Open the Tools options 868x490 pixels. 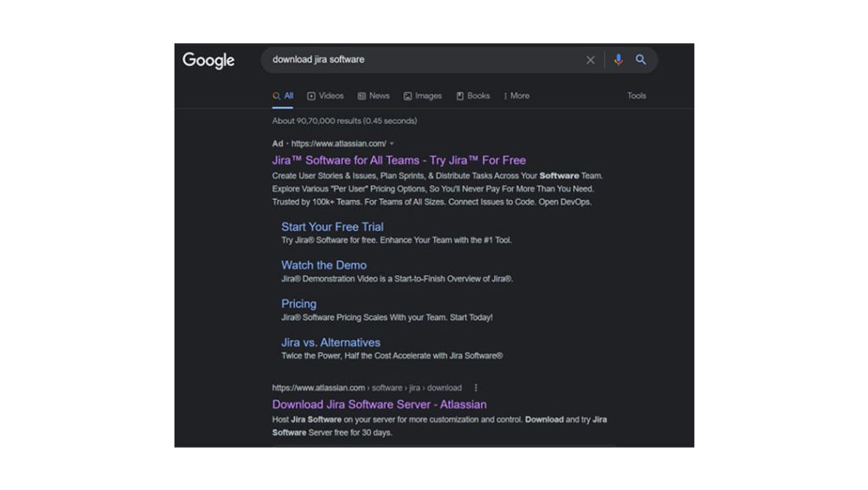(637, 96)
